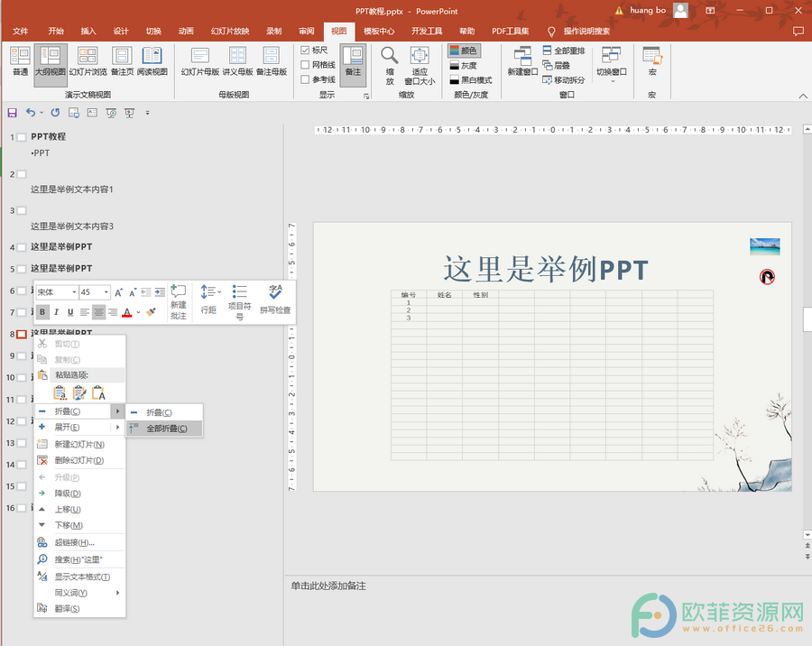Open Notes Page (备注页) view
812x646 pixels.
[x=122, y=62]
